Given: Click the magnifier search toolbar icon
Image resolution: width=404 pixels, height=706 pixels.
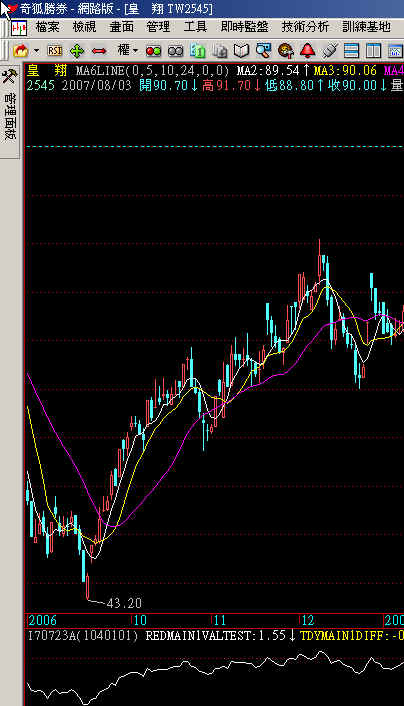Looking at the screenshot, I should [x=263, y=51].
